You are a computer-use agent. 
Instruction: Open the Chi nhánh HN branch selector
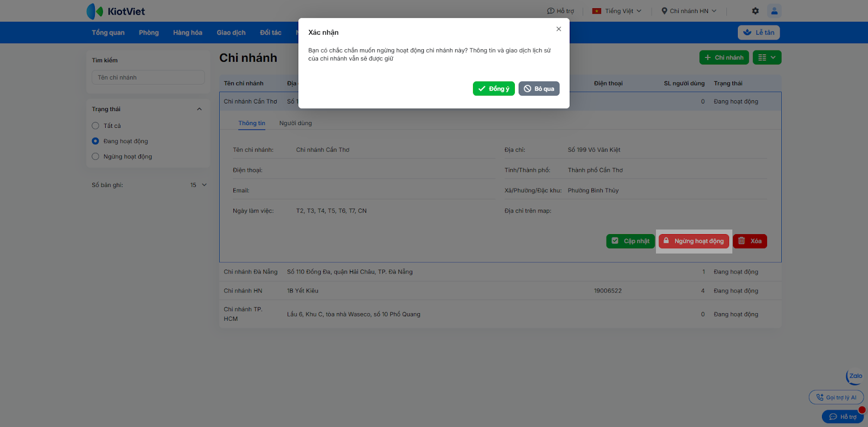click(x=689, y=11)
